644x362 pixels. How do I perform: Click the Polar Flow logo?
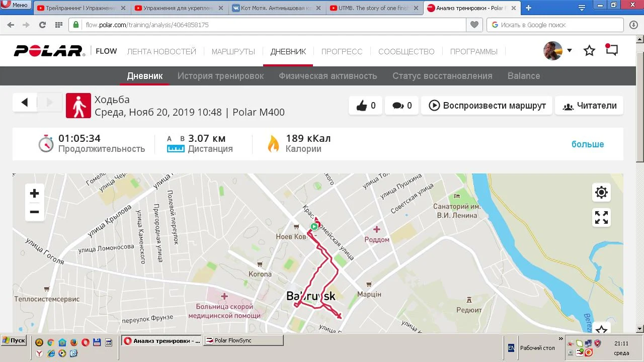[49, 51]
